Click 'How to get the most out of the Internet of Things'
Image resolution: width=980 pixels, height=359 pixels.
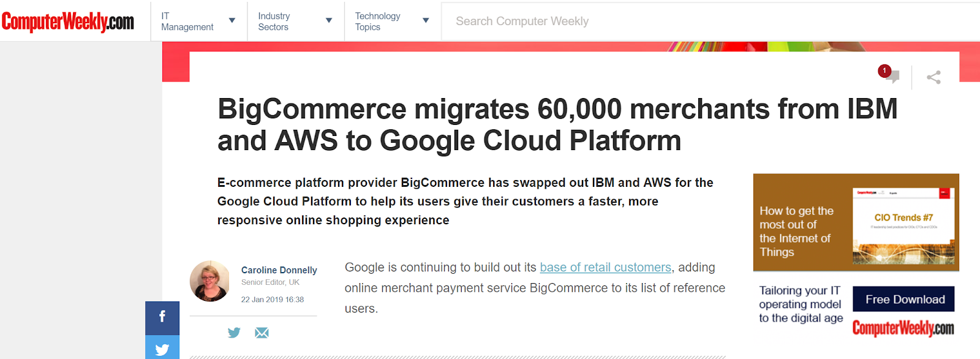[796, 232]
